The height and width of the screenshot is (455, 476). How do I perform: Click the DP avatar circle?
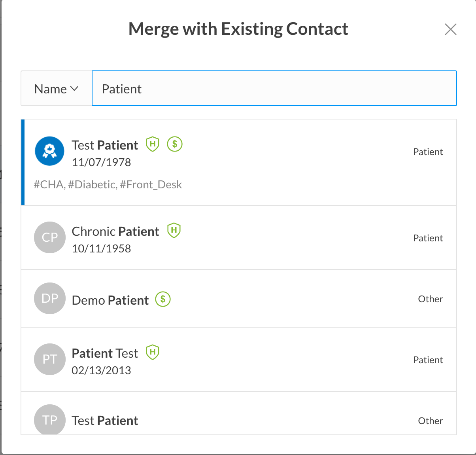pyautogui.click(x=49, y=298)
